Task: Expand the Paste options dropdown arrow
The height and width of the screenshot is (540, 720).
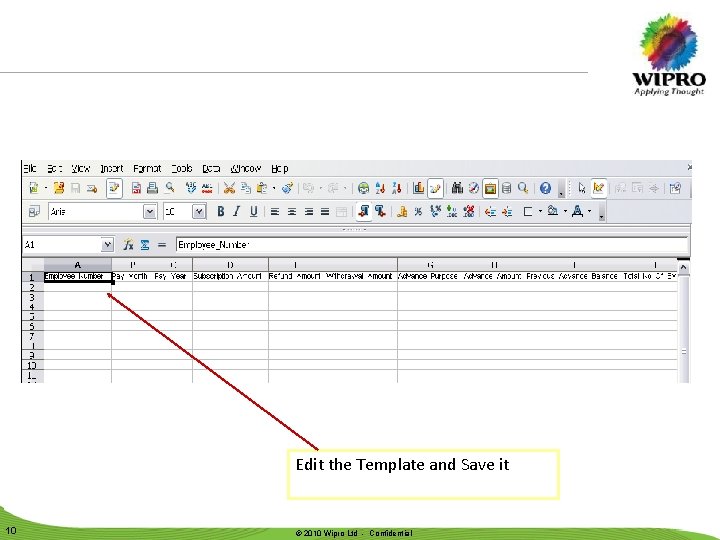Action: 274,188
